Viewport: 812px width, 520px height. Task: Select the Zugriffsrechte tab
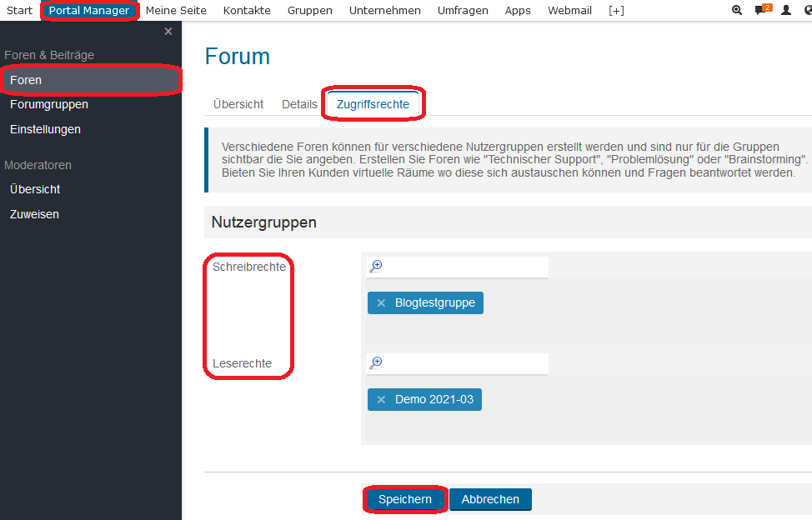(x=373, y=104)
